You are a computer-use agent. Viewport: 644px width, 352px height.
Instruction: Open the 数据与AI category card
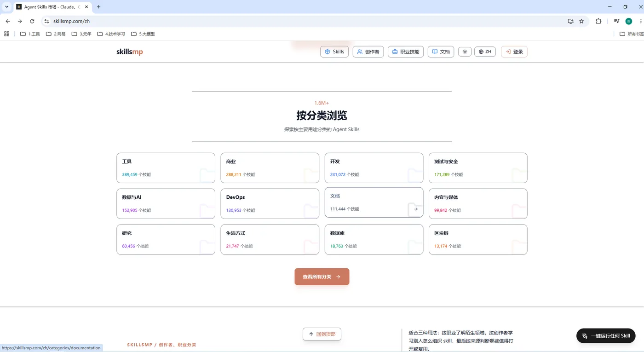(166, 204)
